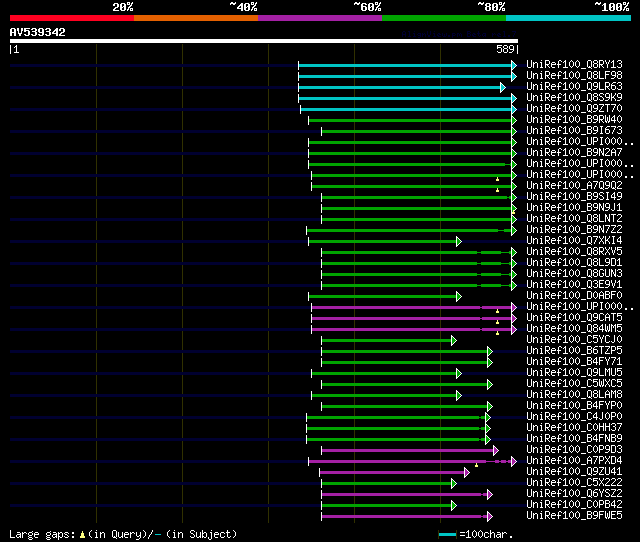Open the UniRef100_B4FNB9 label
This screenshot has height=542, width=640.
coord(574,439)
